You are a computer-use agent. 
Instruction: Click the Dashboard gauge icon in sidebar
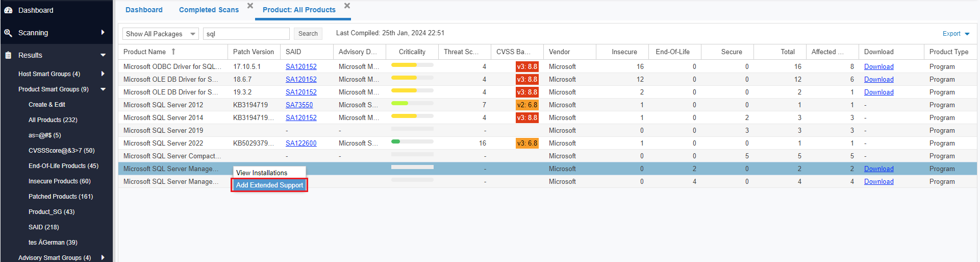point(8,10)
